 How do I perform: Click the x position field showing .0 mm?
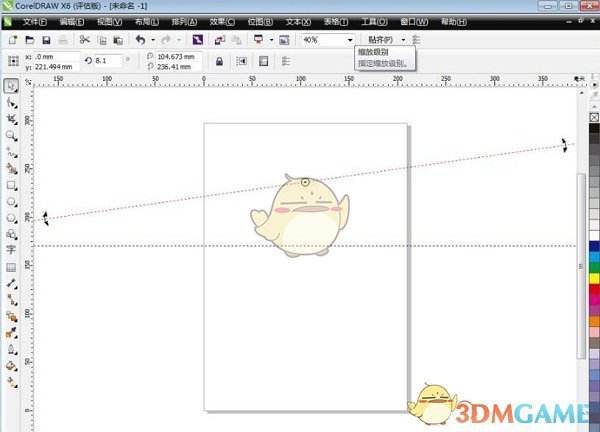click(x=57, y=57)
